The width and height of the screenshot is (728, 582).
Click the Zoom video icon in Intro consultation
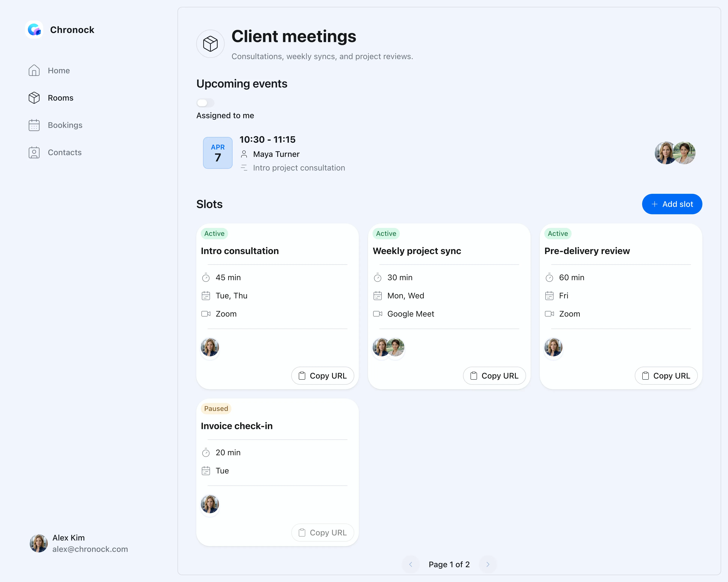point(206,314)
